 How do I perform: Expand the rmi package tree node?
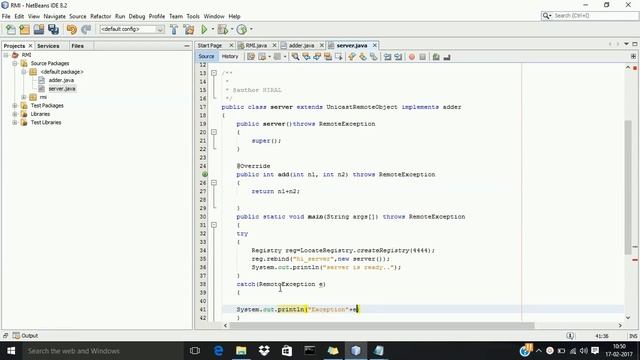pyautogui.click(x=24, y=97)
